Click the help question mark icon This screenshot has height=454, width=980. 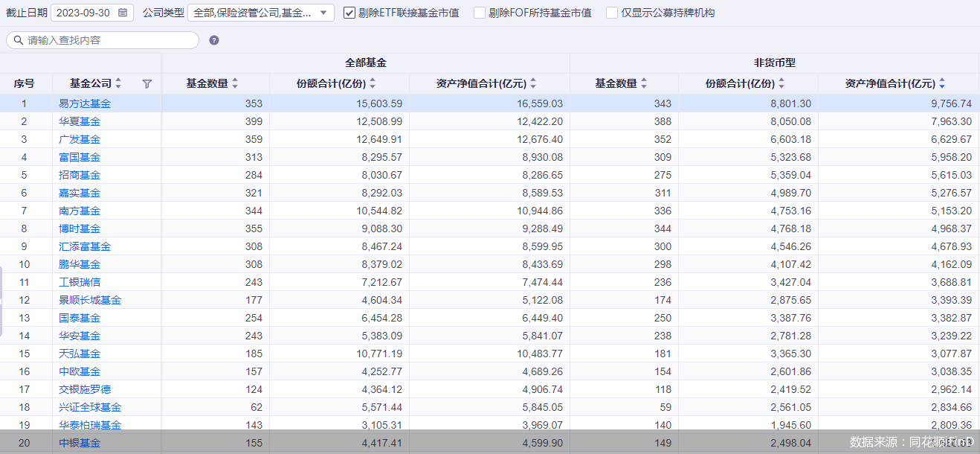click(x=214, y=40)
